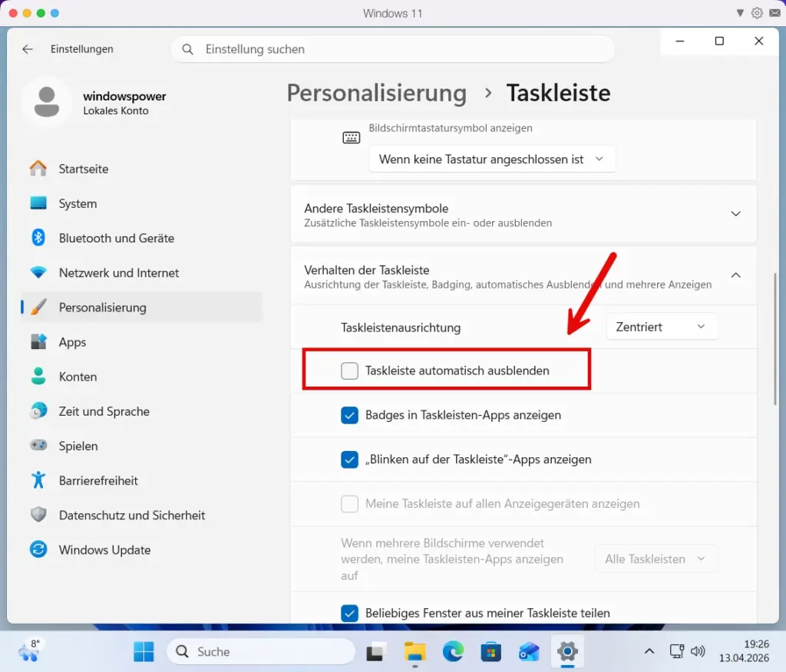The width and height of the screenshot is (786, 672).
Task: Open Task View on taskbar
Action: click(x=376, y=651)
